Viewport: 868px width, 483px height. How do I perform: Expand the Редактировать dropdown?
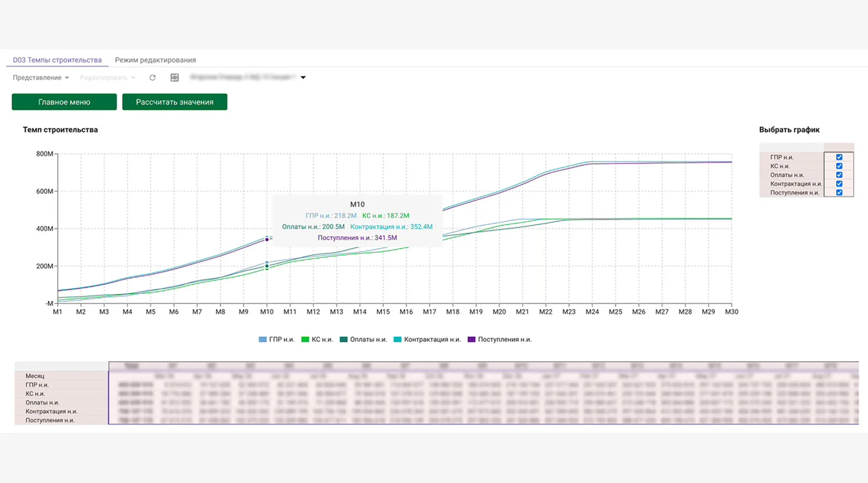(107, 77)
